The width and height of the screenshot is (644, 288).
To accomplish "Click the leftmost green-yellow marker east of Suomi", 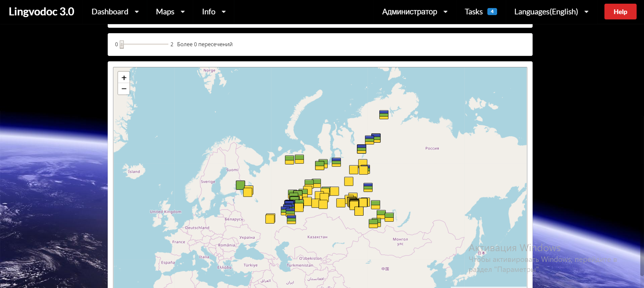I will tap(289, 160).
